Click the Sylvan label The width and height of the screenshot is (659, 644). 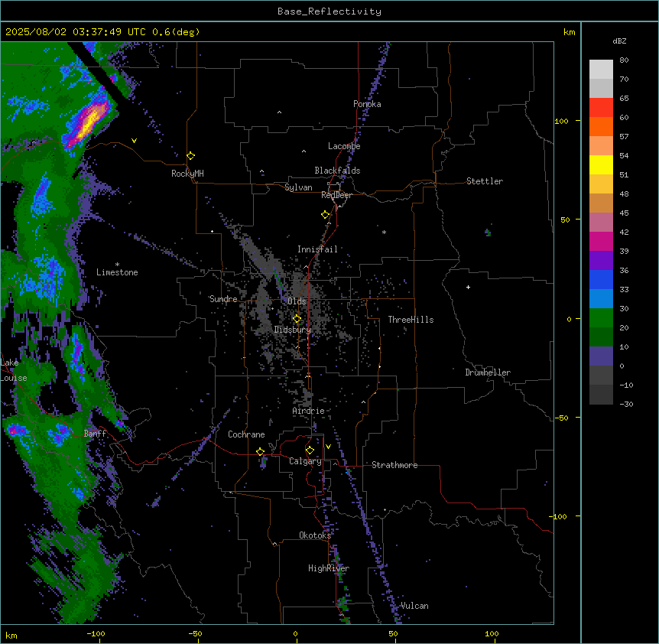(x=298, y=187)
